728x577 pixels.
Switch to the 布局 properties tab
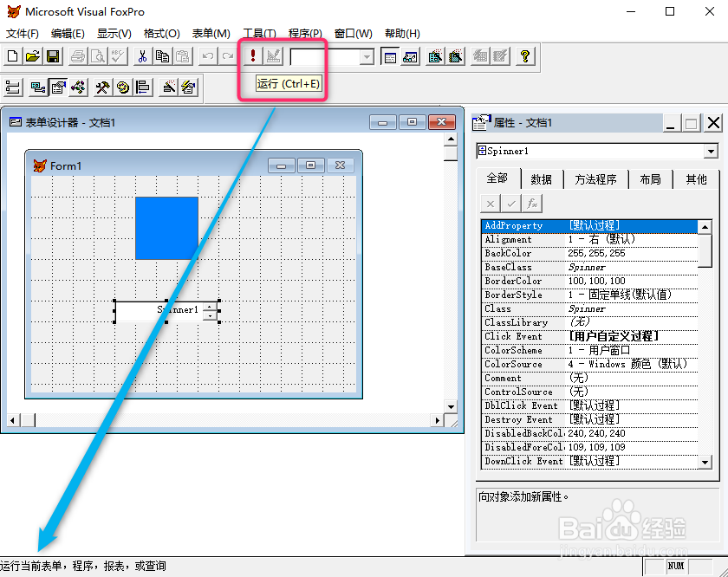pyautogui.click(x=650, y=179)
